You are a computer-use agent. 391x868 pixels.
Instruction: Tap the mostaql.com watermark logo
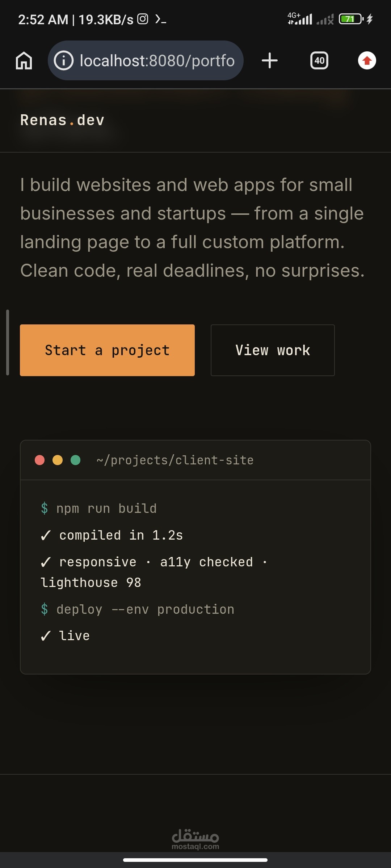tap(195, 839)
